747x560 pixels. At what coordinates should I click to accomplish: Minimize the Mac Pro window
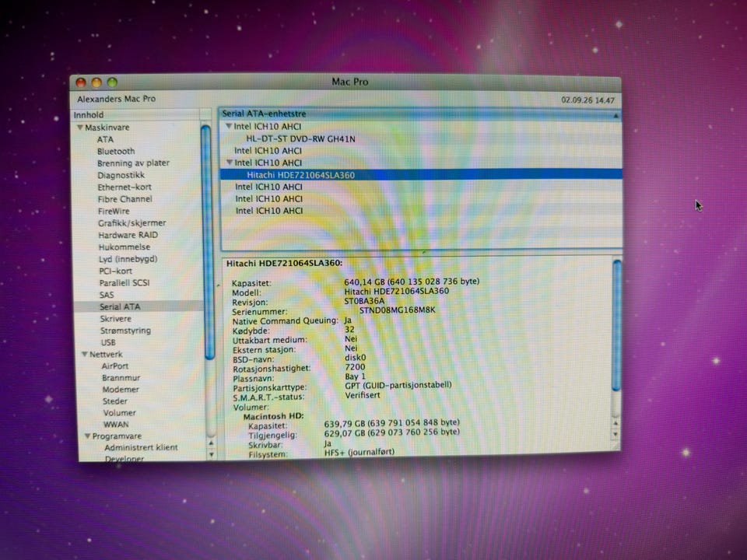pos(96,83)
